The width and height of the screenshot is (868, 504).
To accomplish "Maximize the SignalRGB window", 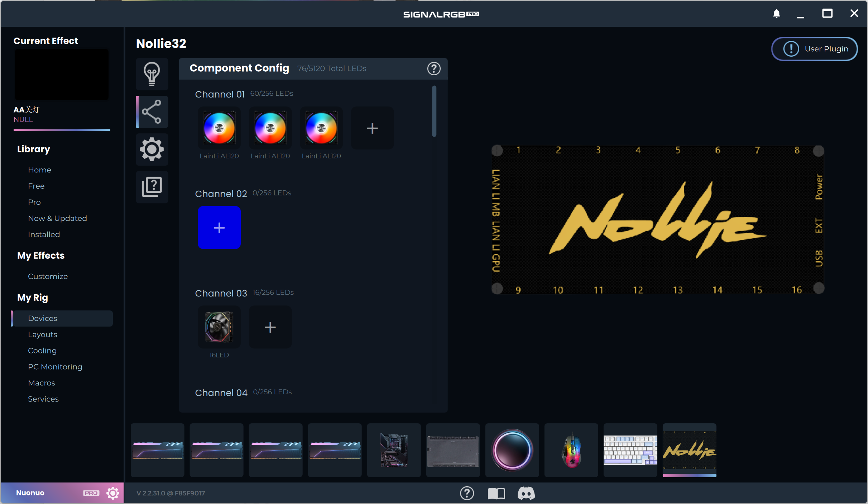I will [827, 14].
